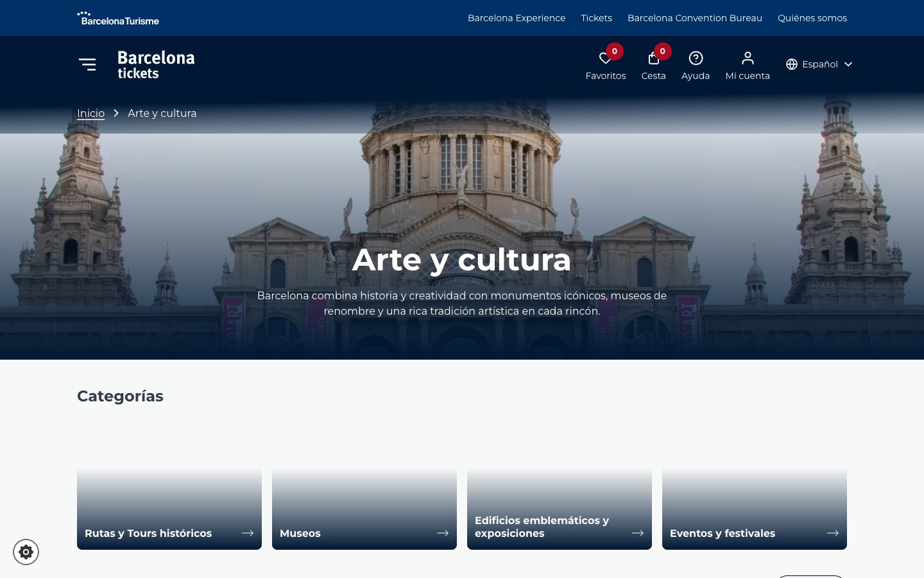
Task: Click the Ayuda question mark icon
Action: pyautogui.click(x=695, y=58)
